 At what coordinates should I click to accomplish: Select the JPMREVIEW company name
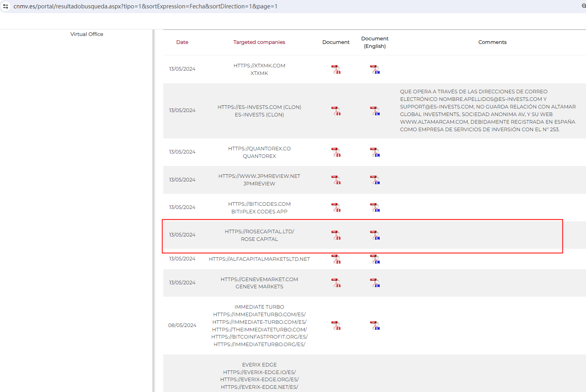point(259,184)
